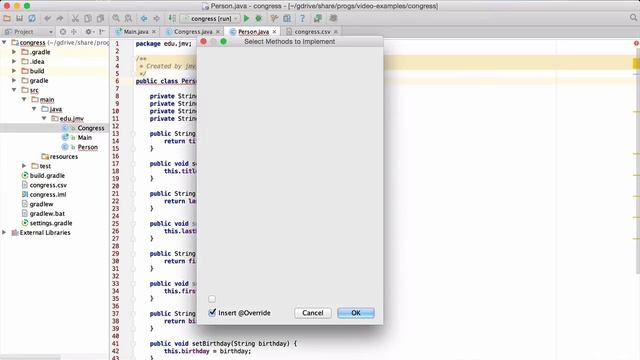
Task: Open Help with the question mark icon
Action: 302,18
